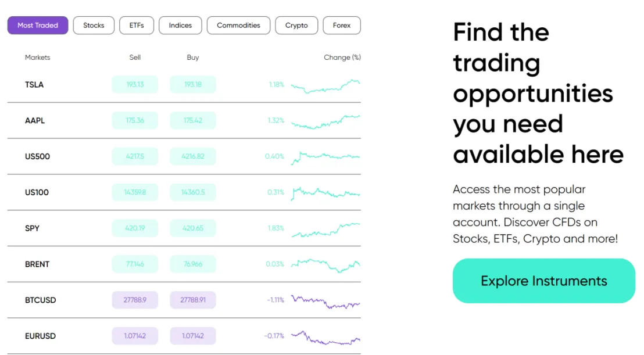This screenshot has width=644, height=355.
Task: Switch to Commodities markets
Action: pyautogui.click(x=239, y=26)
